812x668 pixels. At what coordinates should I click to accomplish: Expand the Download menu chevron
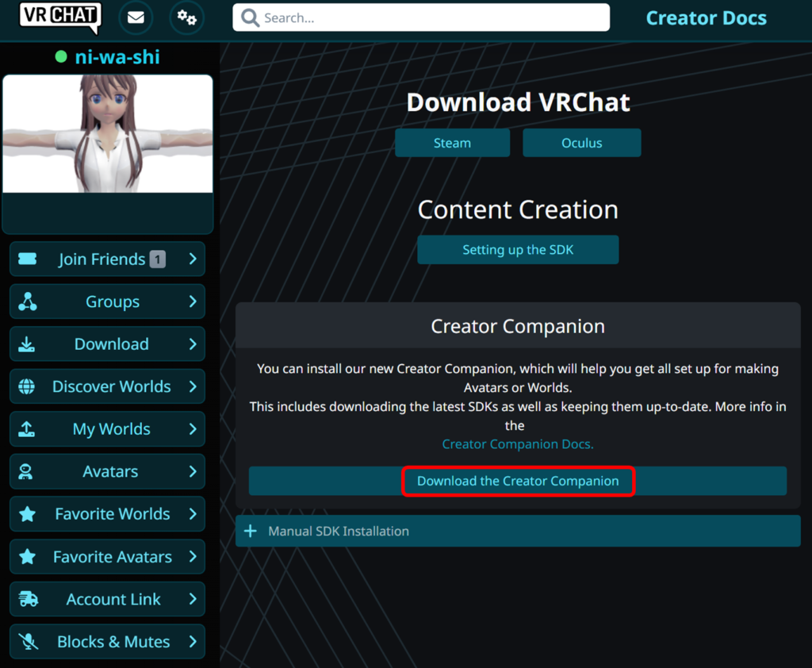(x=193, y=344)
